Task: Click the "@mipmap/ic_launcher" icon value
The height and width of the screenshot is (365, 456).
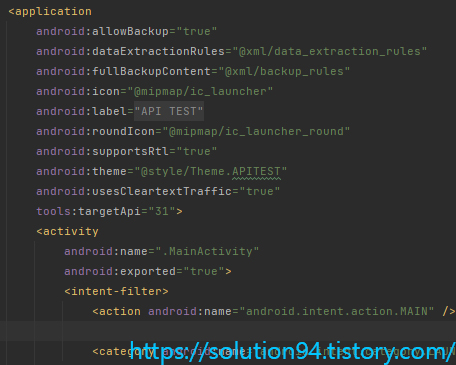Action: pos(200,91)
